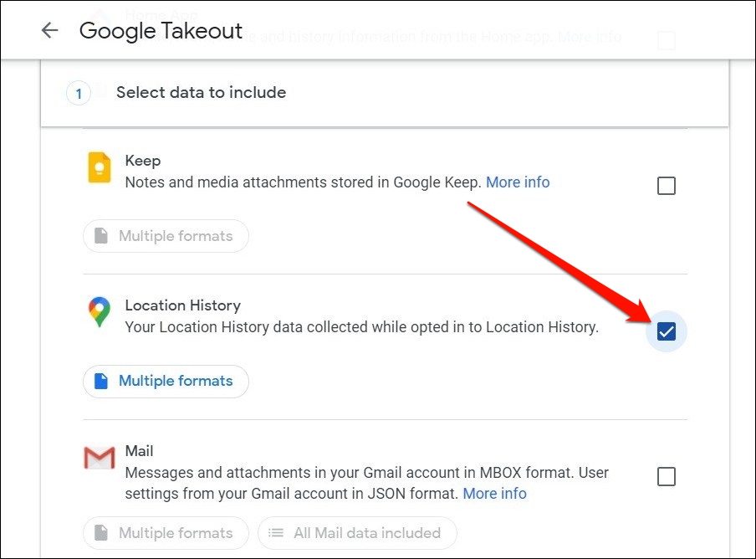
Task: Check the Keep checkbox
Action: click(x=667, y=186)
